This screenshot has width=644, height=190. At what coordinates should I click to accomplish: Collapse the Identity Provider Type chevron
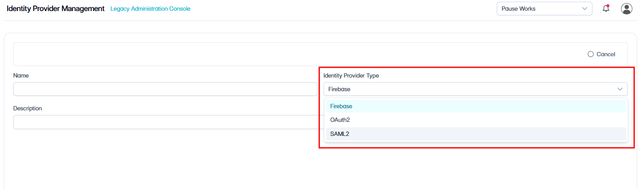[620, 89]
